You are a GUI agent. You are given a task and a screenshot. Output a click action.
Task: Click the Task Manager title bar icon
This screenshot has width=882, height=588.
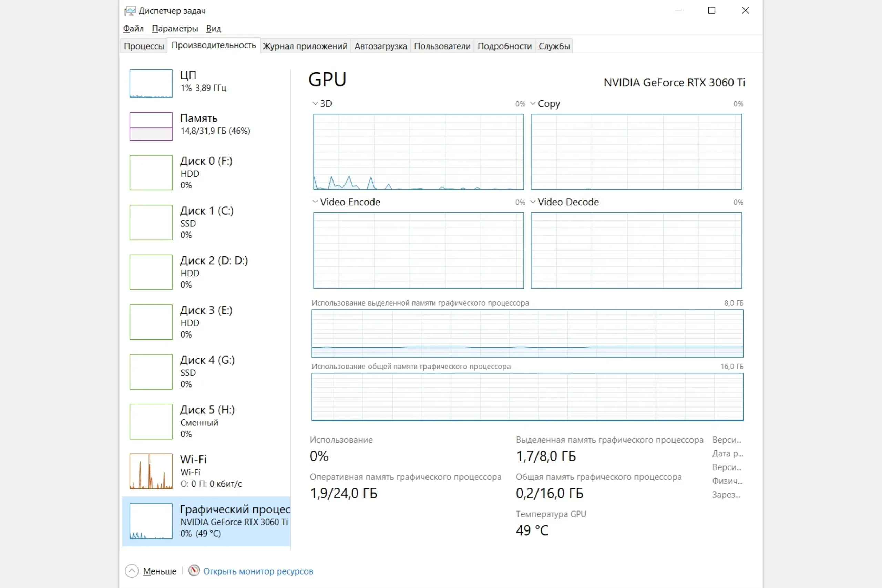pyautogui.click(x=130, y=10)
